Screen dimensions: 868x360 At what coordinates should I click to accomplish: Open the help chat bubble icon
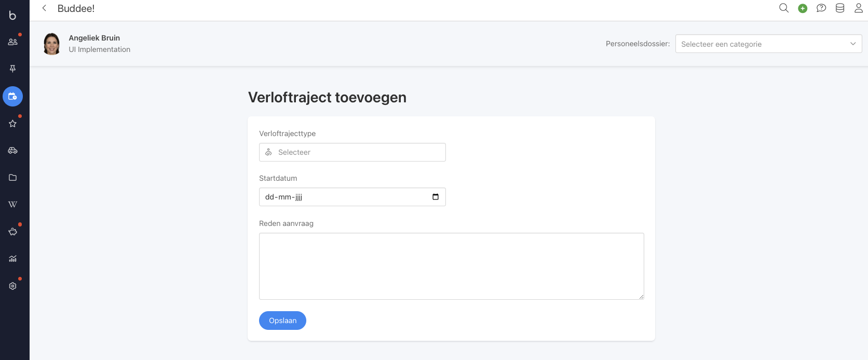coord(821,8)
